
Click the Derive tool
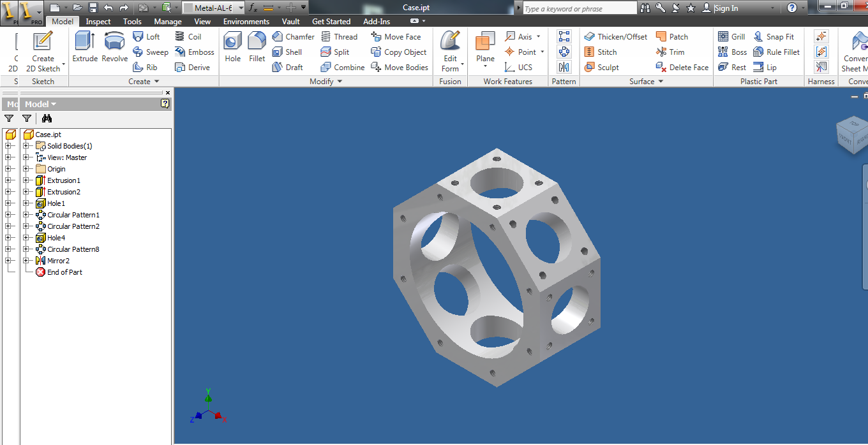[192, 67]
